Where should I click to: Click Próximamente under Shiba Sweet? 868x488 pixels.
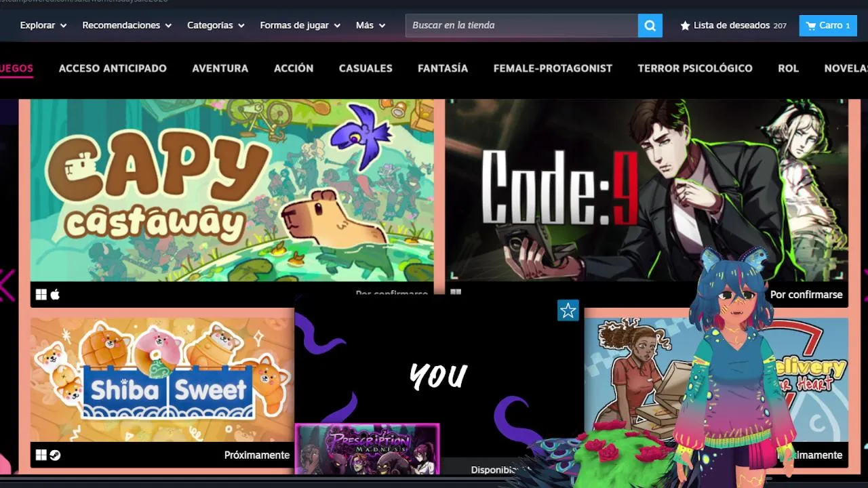[x=257, y=455]
